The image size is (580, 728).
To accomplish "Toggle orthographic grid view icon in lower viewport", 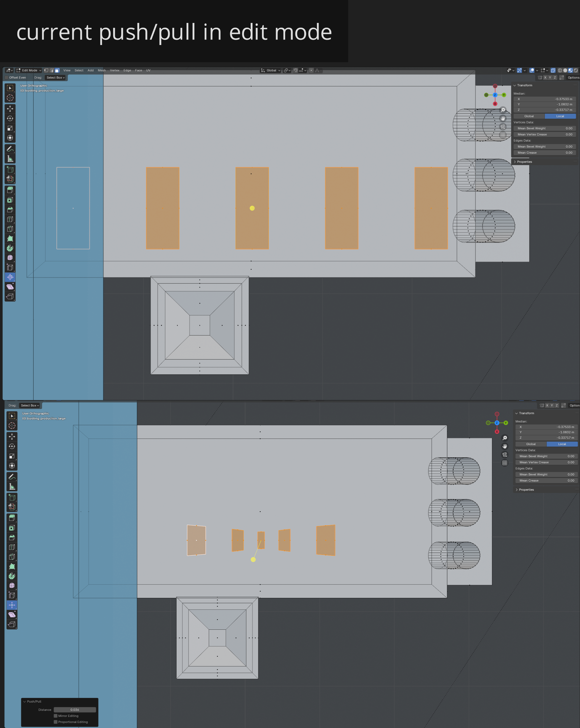I will tap(505, 463).
